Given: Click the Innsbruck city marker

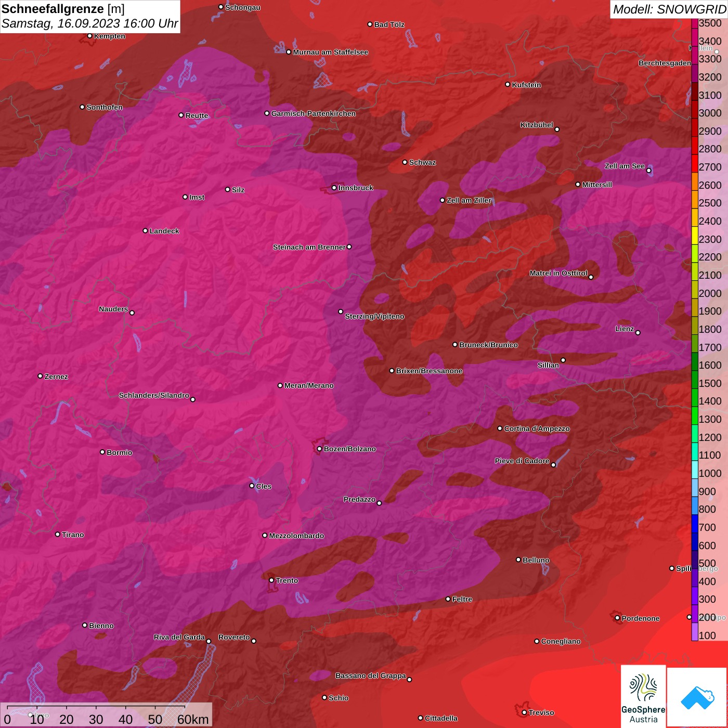Looking at the screenshot, I should [334, 188].
